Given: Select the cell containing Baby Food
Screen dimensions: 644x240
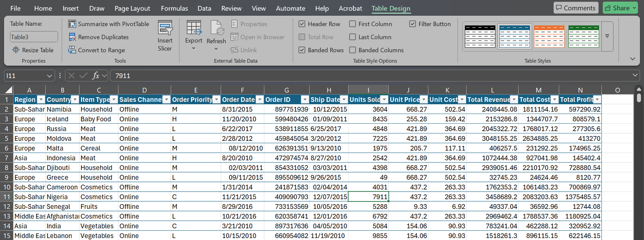Looking at the screenshot, I should pyautogui.click(x=99, y=119).
